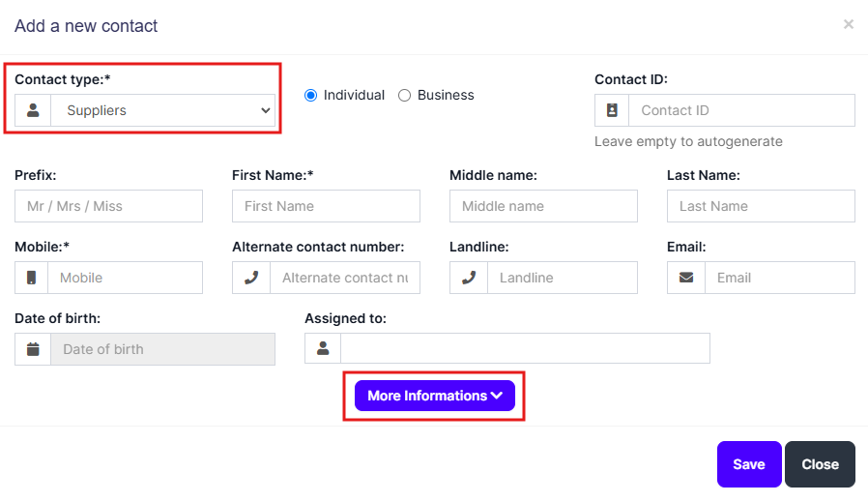868x502 pixels.
Task: Click the phone icon beside Landline field
Action: [x=469, y=278]
